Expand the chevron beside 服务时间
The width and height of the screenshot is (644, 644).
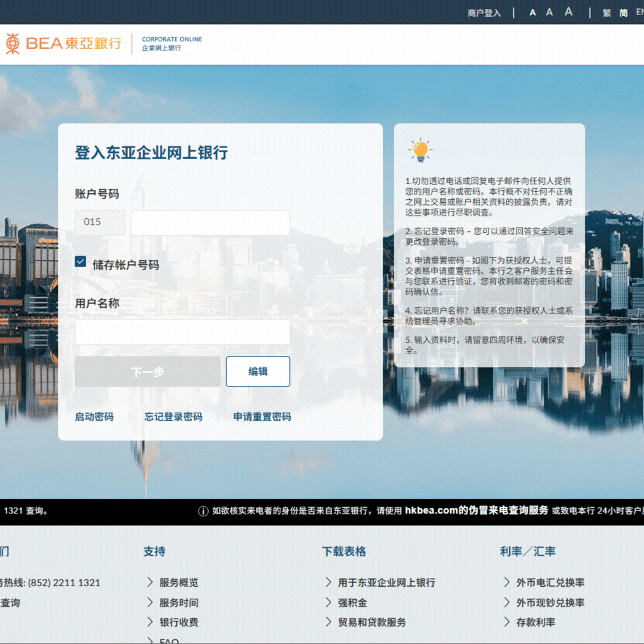[150, 602]
